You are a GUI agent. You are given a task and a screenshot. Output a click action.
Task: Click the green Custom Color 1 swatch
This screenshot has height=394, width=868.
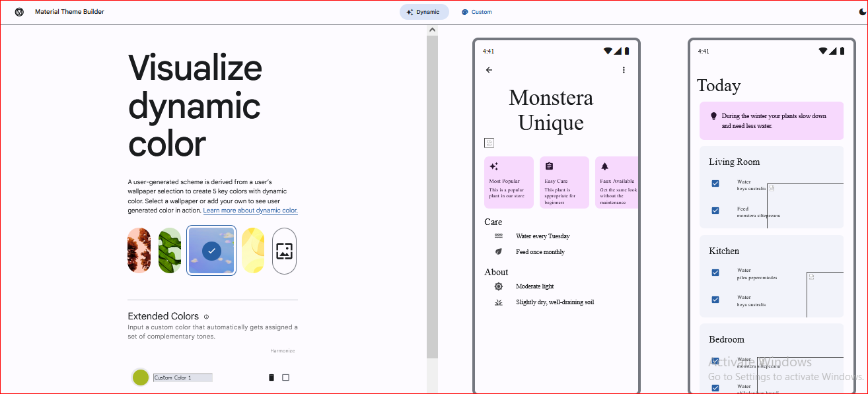tap(140, 377)
